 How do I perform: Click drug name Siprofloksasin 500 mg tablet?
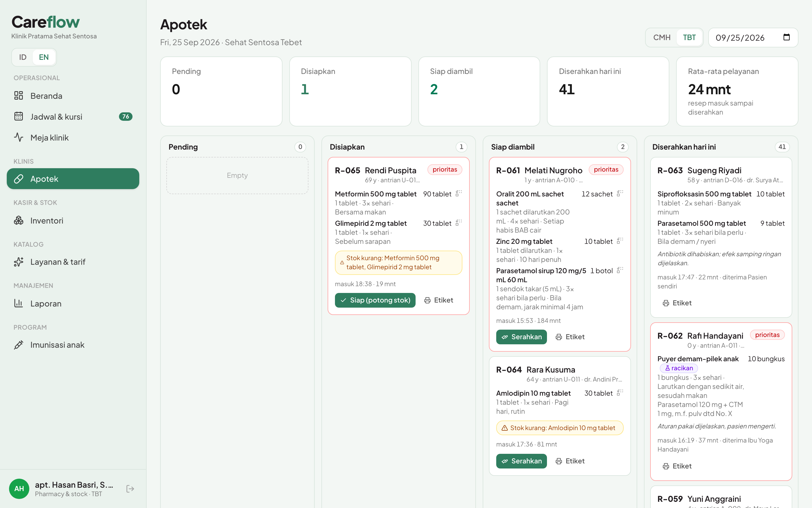pyautogui.click(x=704, y=194)
